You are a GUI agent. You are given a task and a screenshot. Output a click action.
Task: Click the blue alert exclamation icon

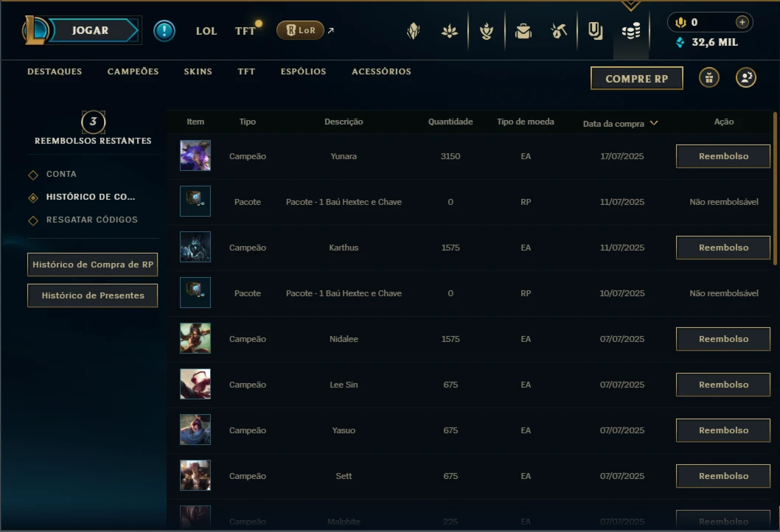[164, 31]
